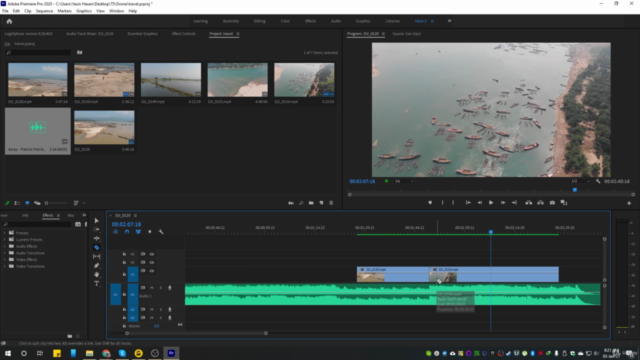Mute audio track A1
This screenshot has height=360, width=640.
(x=152, y=288)
